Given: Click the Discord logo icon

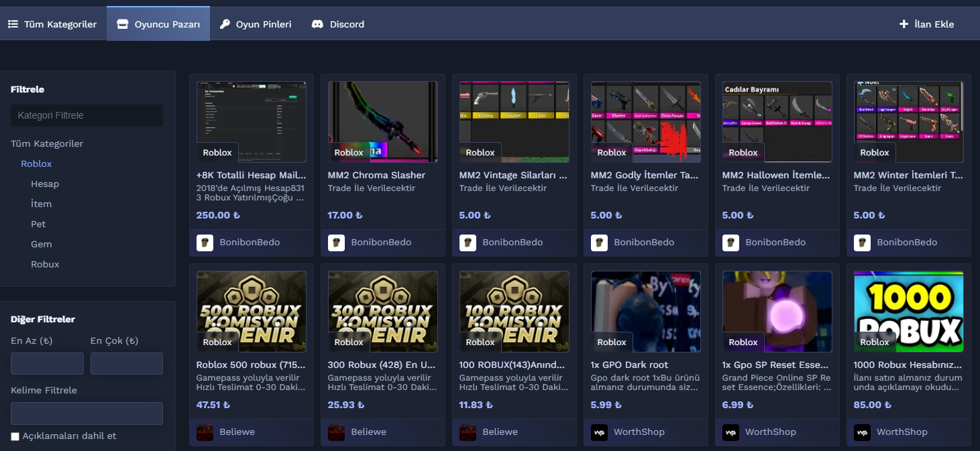Looking at the screenshot, I should (x=318, y=24).
